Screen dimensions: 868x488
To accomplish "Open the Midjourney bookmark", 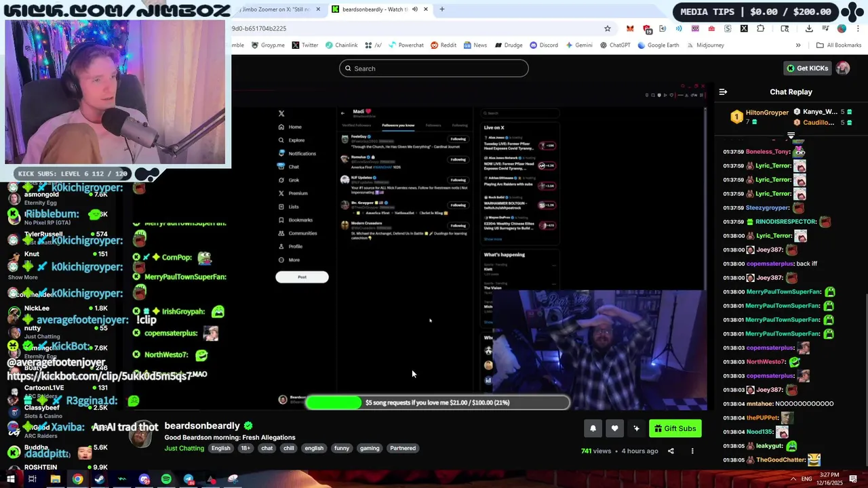I will point(705,45).
